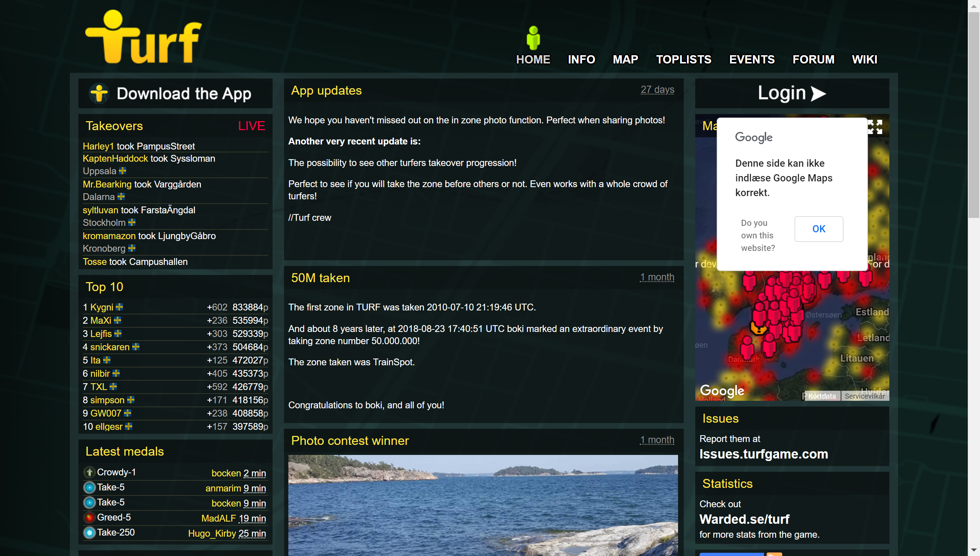Screen dimensions: 980x556
Task: Click 'Do you own this website?' link
Action: 757,235
